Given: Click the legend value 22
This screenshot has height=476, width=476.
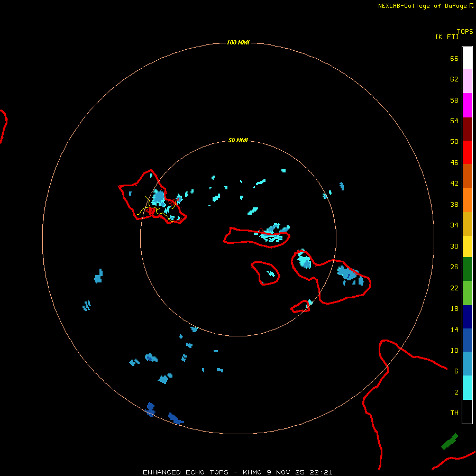Looking at the screenshot, I should [454, 288].
